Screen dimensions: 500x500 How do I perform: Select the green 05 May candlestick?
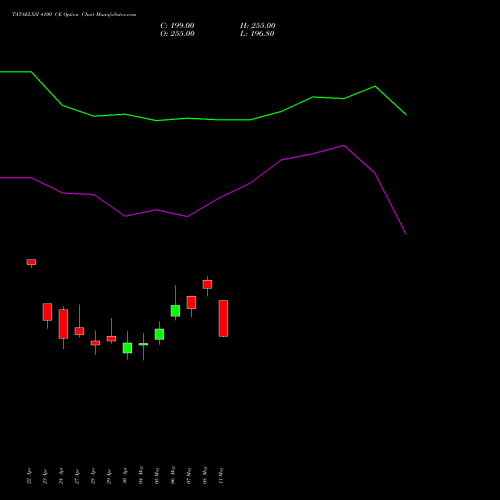[159, 334]
